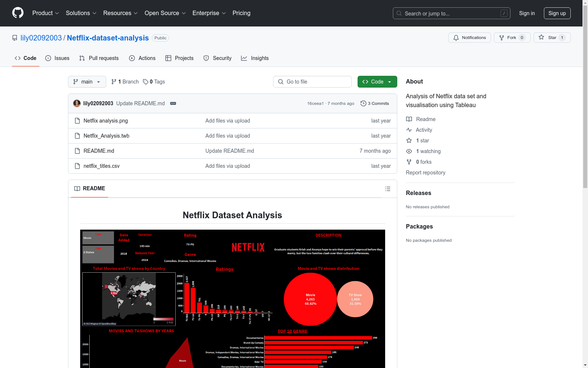Click the star icon in Star button
The image size is (588, 368).
[541, 37]
